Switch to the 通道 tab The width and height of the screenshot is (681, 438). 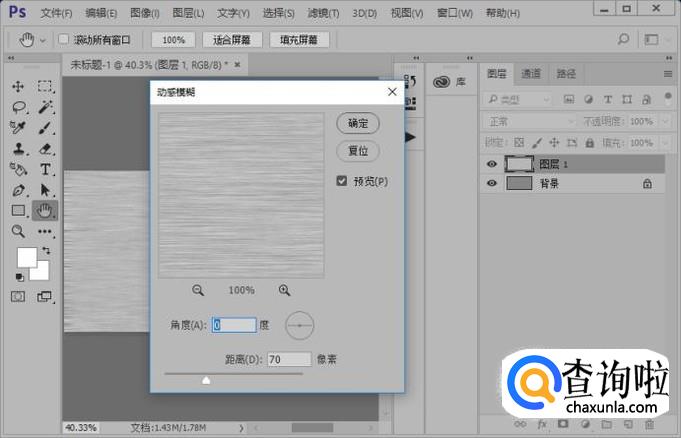click(x=531, y=73)
